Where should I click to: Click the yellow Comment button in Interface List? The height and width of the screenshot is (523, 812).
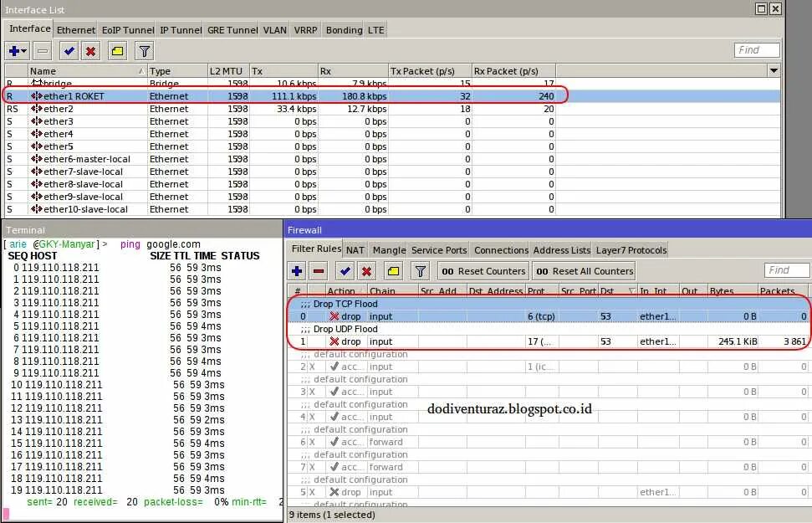click(x=118, y=51)
